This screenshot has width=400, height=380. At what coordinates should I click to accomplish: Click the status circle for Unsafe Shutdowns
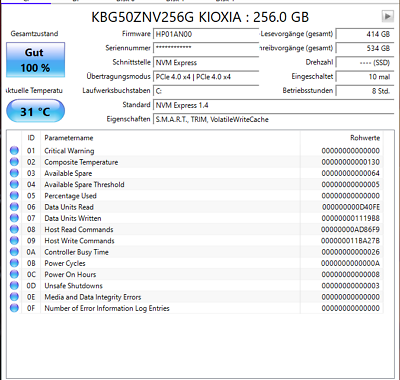pyautogui.click(x=14, y=286)
